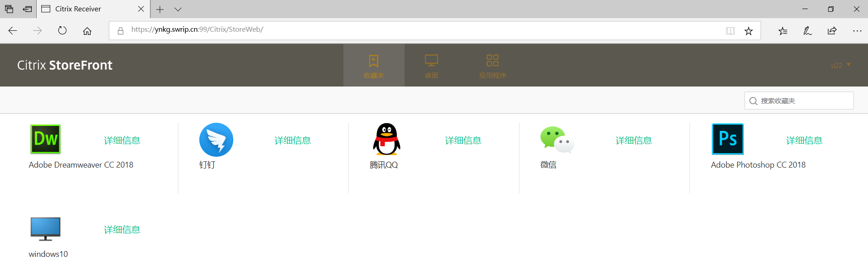Share this page icon

coord(832,31)
